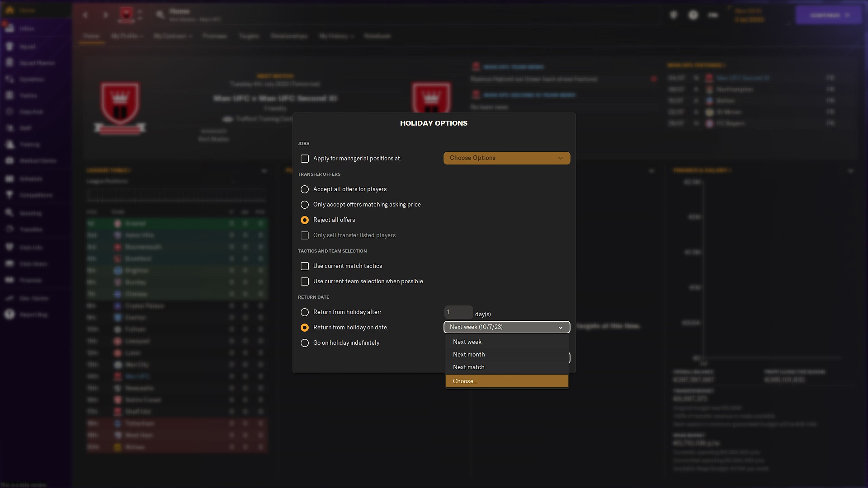Expand the Choose Options jobs dropdown
This screenshot has height=488, width=868.
click(x=506, y=158)
